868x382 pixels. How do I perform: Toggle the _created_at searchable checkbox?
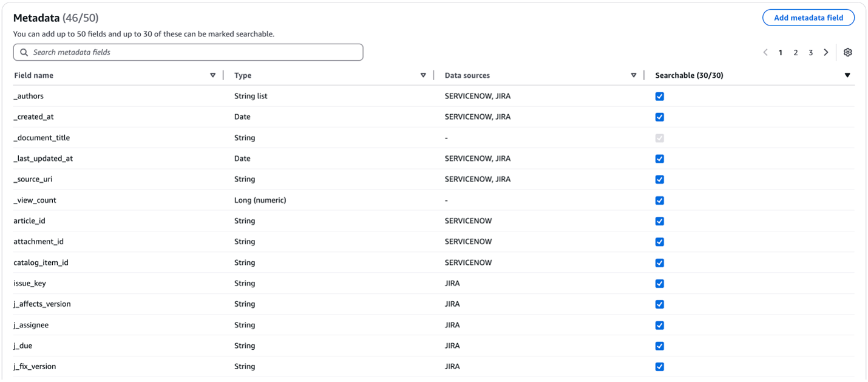tap(659, 117)
